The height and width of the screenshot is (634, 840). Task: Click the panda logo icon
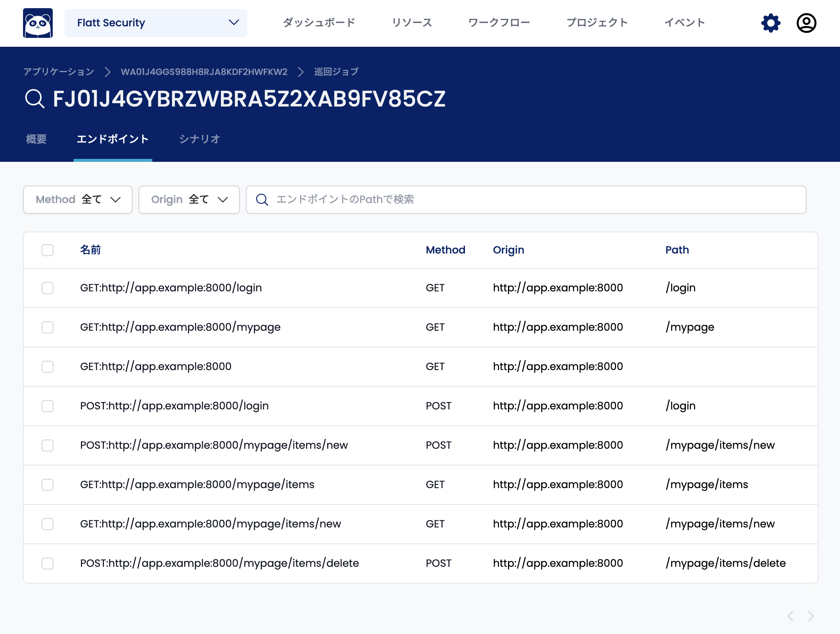(x=38, y=23)
